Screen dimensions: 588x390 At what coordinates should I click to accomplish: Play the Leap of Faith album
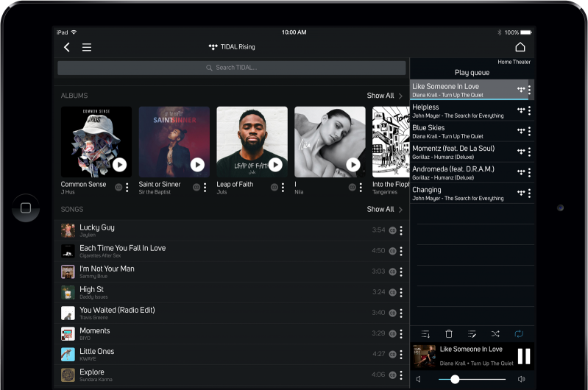(275, 165)
